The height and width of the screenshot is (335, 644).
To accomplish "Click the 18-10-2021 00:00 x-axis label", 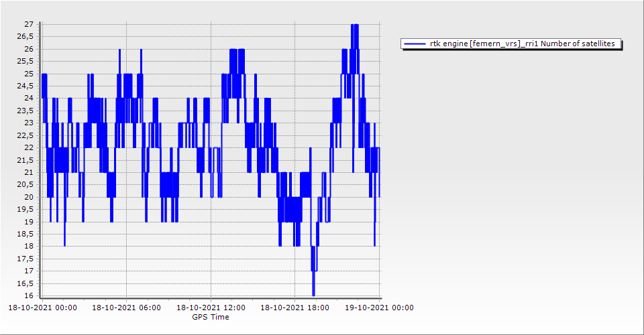I will pos(42,308).
